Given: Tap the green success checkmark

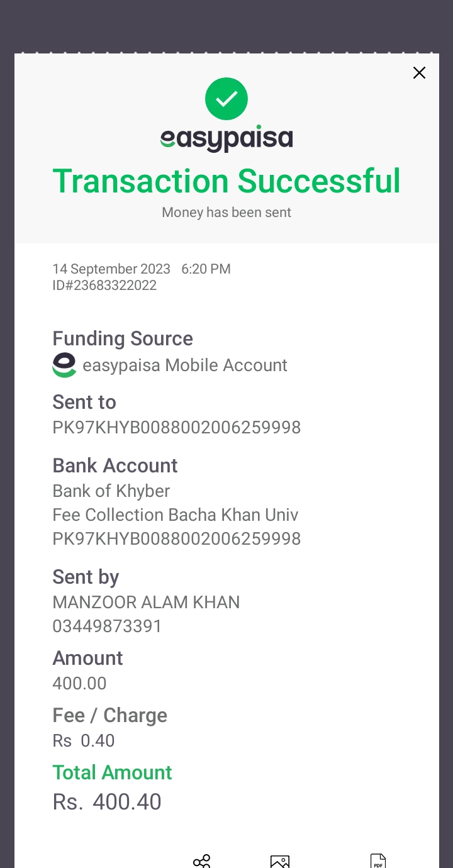Looking at the screenshot, I should 226,99.
